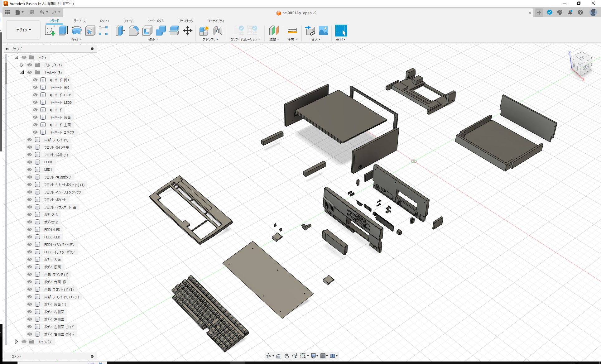Select the Orbit tool at the bottom
This screenshot has width=601, height=364.
tap(269, 356)
